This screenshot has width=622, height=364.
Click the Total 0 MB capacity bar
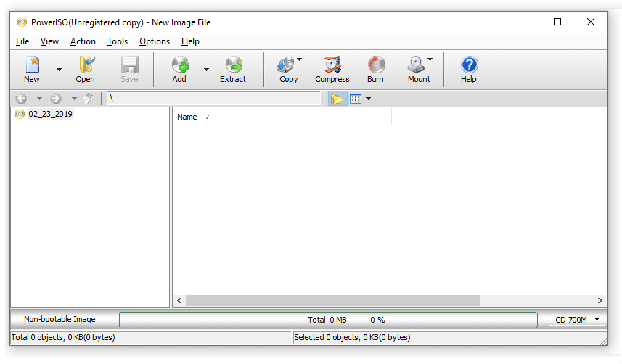(x=328, y=320)
